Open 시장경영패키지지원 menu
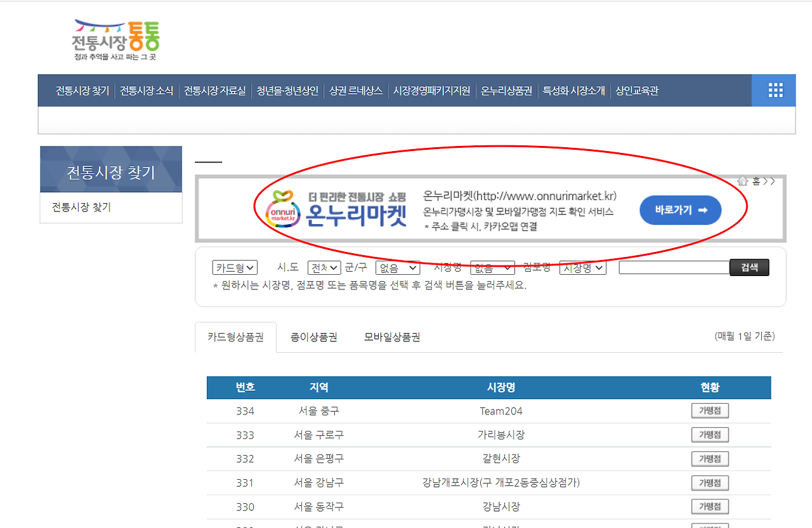 click(432, 91)
